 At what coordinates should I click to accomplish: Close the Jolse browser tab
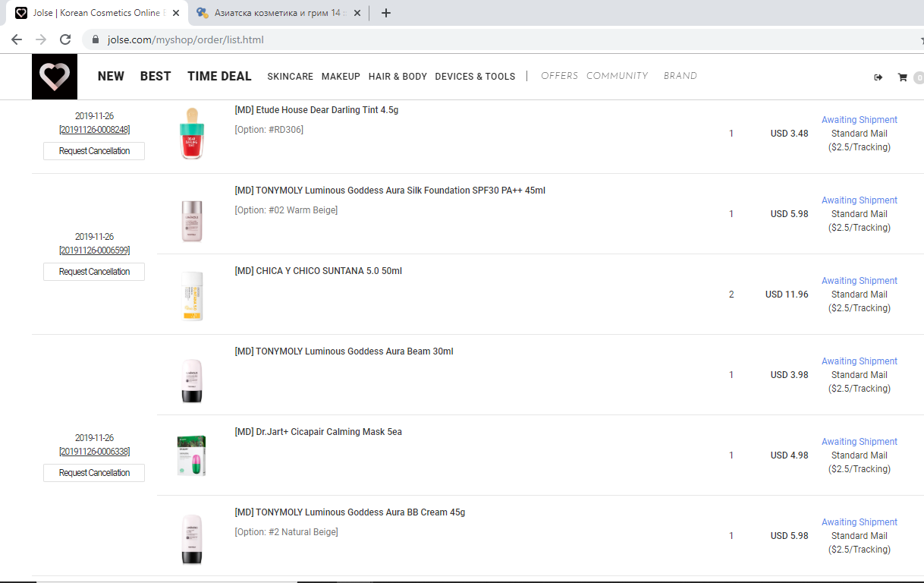(176, 13)
